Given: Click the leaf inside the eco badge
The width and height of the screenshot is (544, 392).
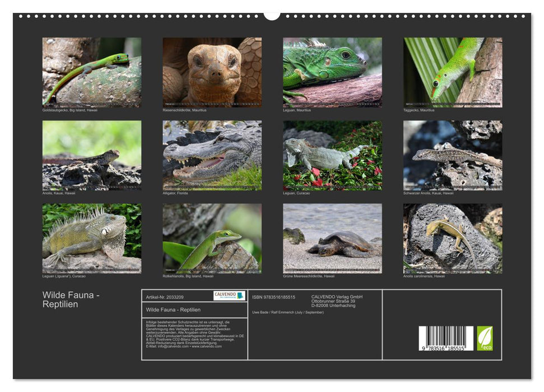Looking at the screenshot, I should point(484,334).
